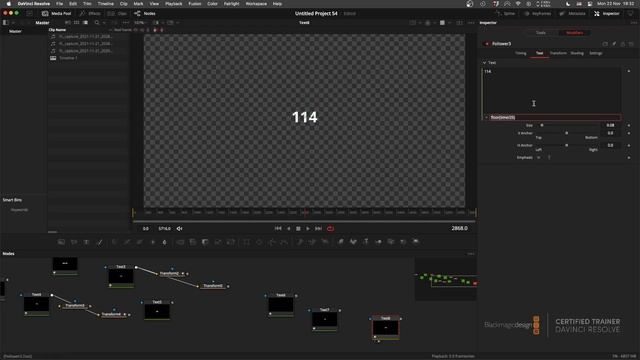Switch to the Settings tab in Inspector
This screenshot has height=360, width=640.
[x=596, y=53]
